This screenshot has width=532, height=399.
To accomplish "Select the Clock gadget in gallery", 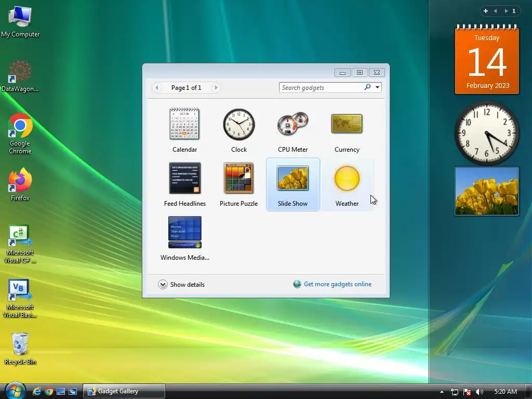I will (239, 130).
